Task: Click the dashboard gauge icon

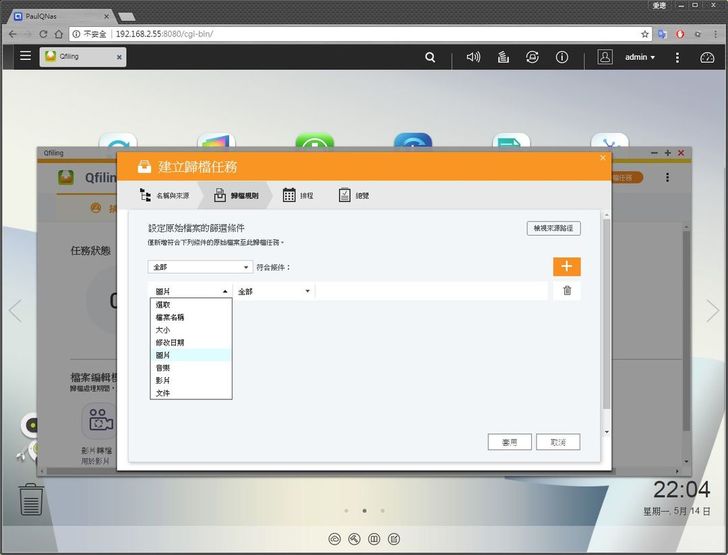Action: point(707,57)
